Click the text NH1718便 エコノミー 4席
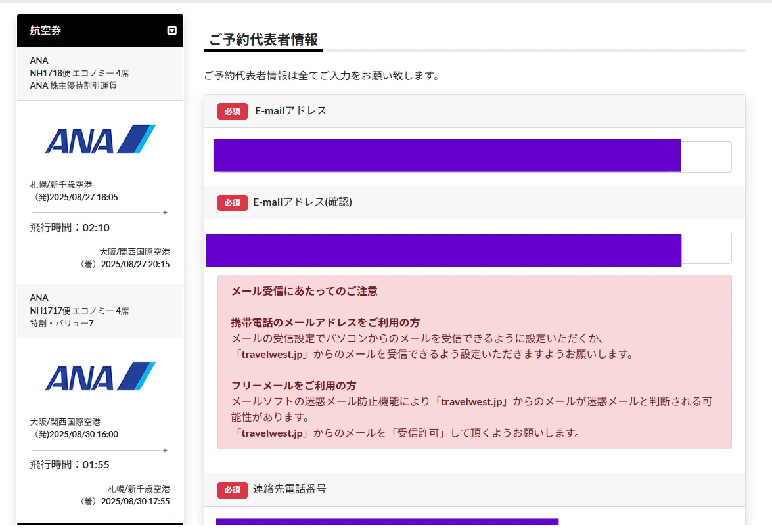This screenshot has width=772, height=532. 79,73
